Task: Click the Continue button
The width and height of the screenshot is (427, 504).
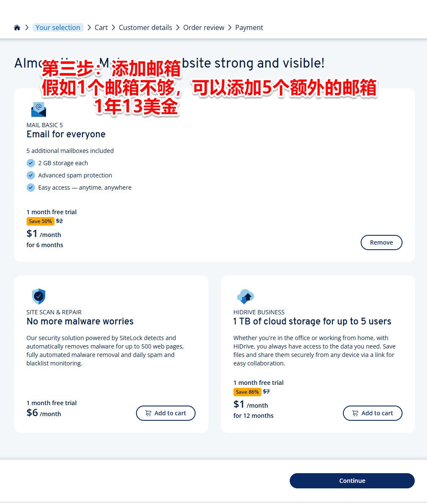Action: pos(352,480)
